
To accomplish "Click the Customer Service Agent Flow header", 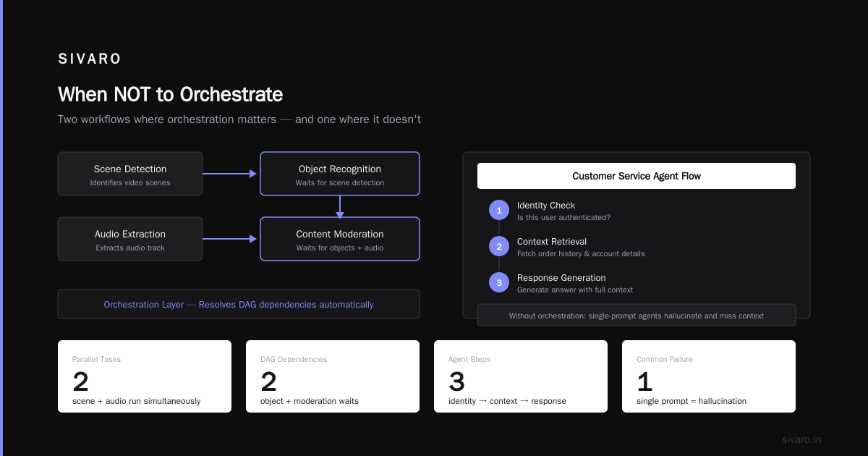I will 637,176.
